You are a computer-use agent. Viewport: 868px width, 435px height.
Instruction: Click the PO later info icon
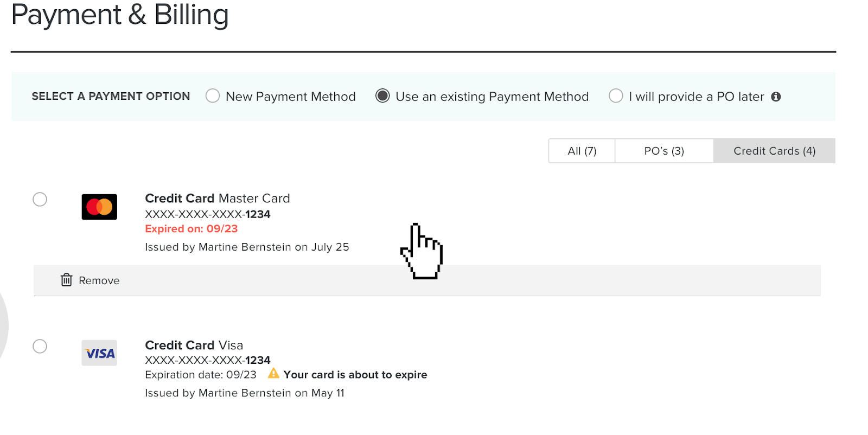pos(776,97)
